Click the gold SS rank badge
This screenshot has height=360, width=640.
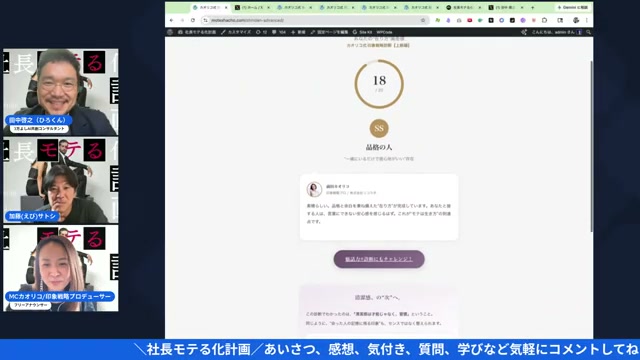pos(379,128)
